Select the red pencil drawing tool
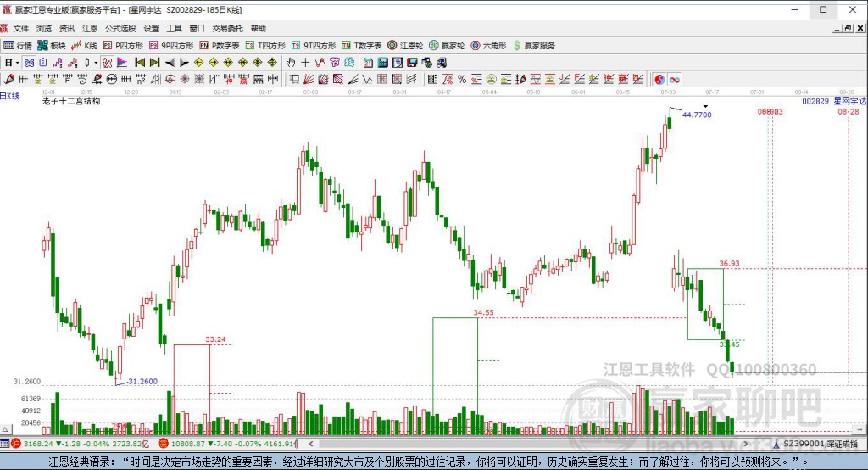The image size is (868, 470). pos(8,80)
